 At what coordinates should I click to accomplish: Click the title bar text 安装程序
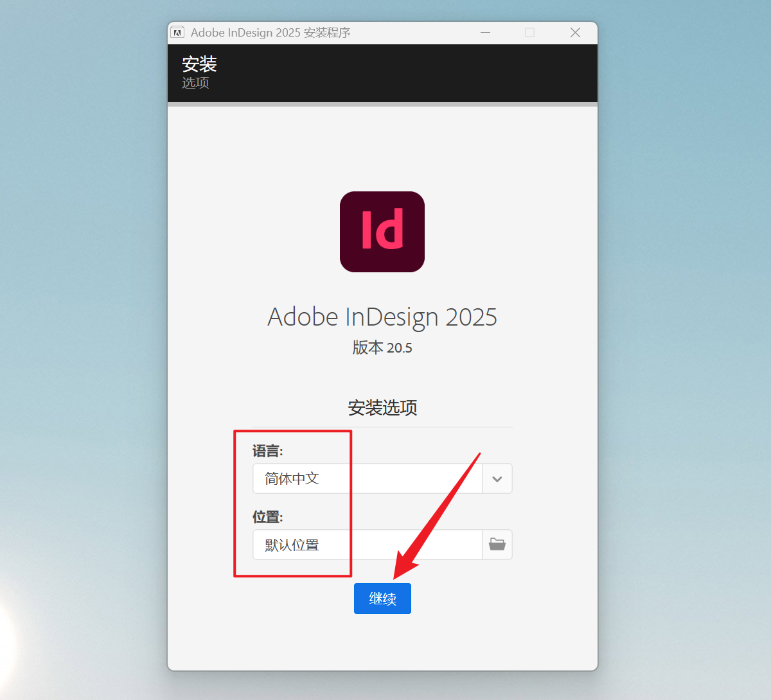327,32
